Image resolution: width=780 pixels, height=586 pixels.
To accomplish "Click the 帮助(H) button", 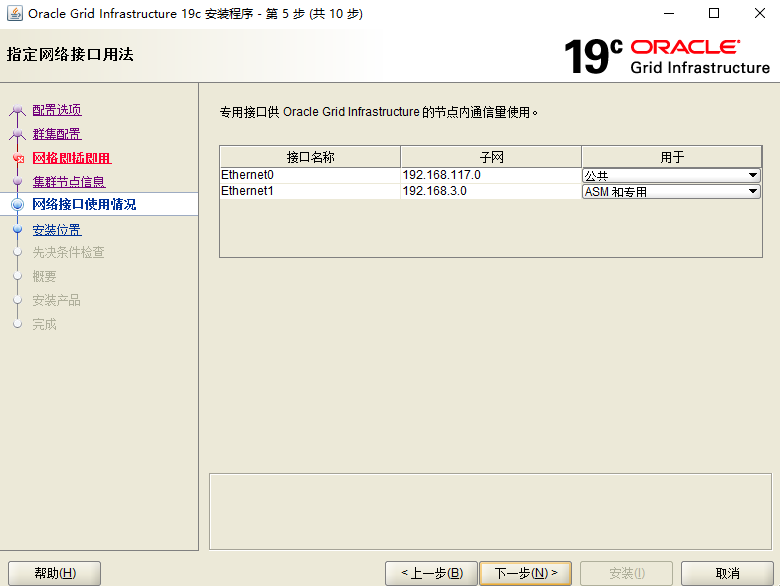I will pyautogui.click(x=54, y=573).
